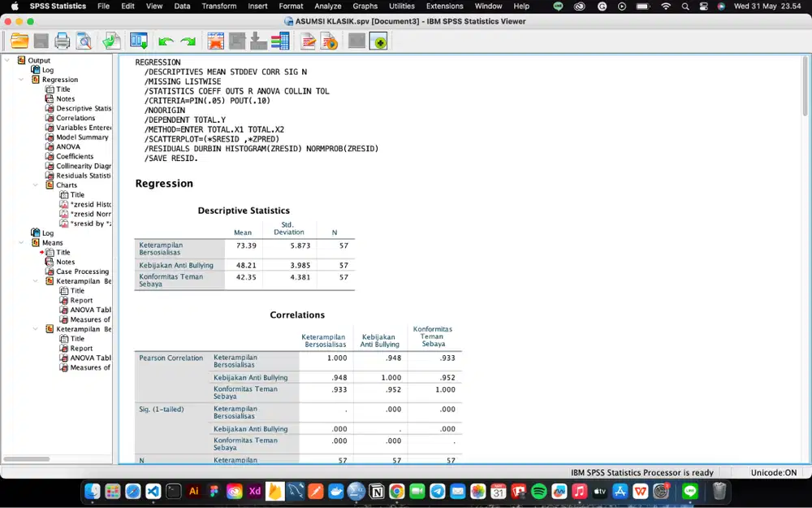Open Control Center in menu bar

[703, 7]
